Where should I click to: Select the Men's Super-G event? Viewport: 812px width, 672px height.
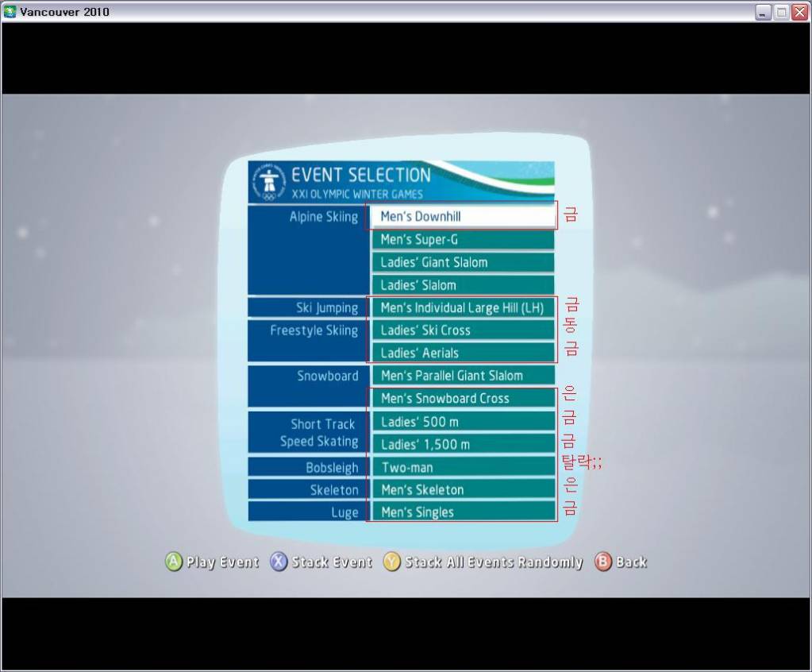point(463,239)
